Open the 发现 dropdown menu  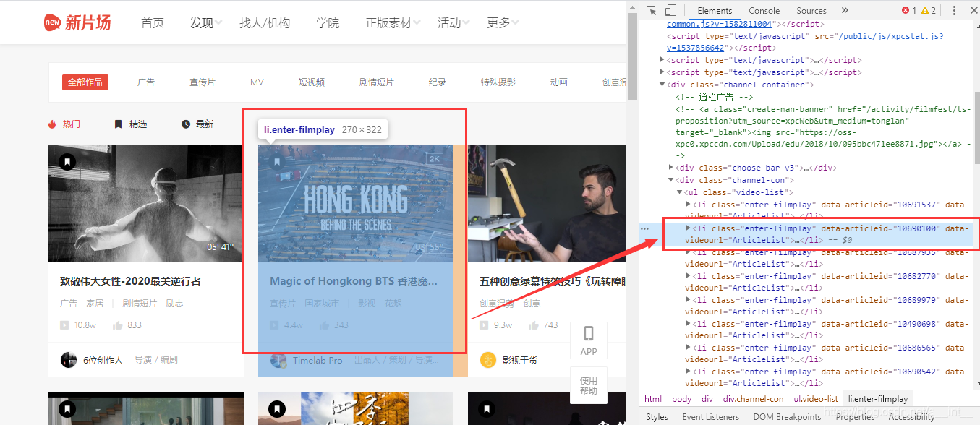pos(206,23)
